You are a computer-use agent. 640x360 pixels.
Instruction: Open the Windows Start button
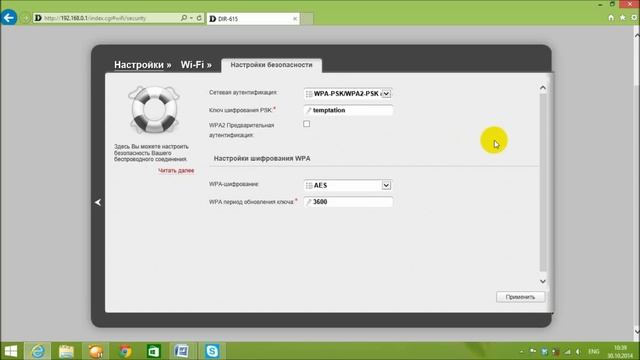pos(11,351)
